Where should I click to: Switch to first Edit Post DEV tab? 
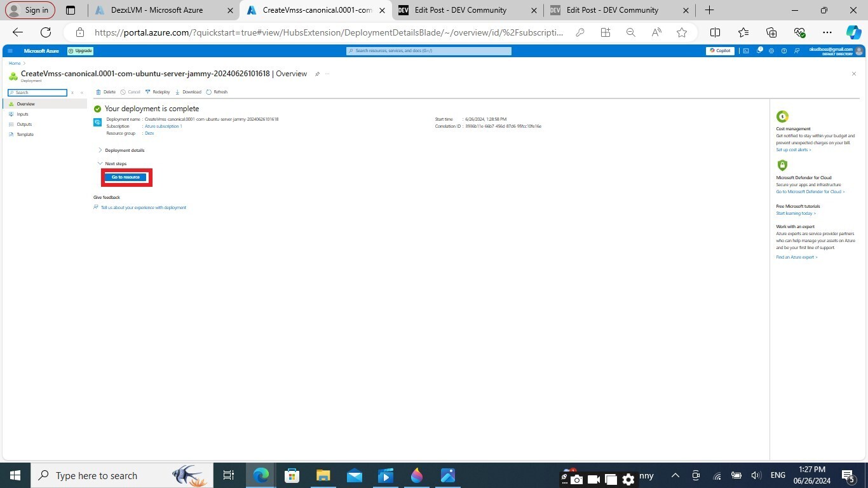pos(468,10)
